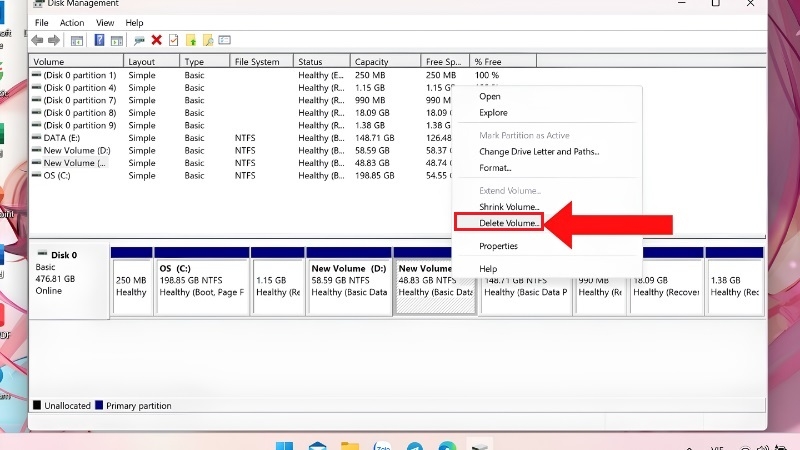The height and width of the screenshot is (450, 800).
Task: Click the red X Delete toolbar icon
Action: pos(157,40)
